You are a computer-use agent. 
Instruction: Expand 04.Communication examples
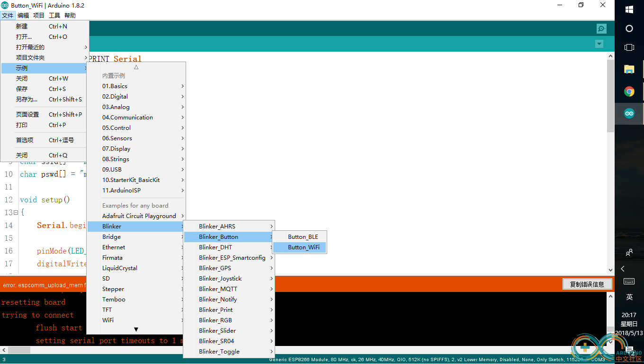[x=136, y=118]
